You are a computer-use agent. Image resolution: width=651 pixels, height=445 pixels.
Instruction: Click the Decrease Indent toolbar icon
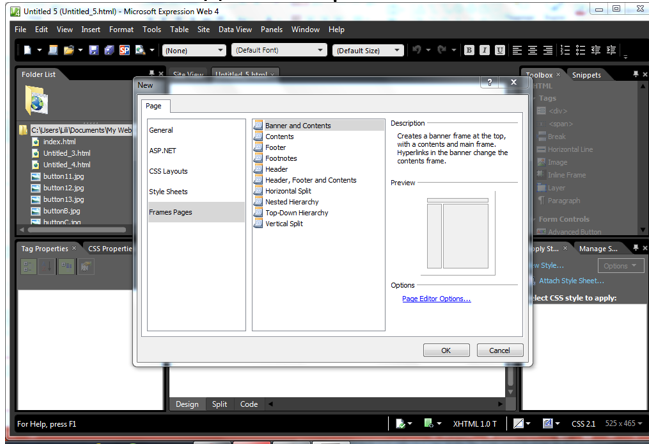coord(596,50)
